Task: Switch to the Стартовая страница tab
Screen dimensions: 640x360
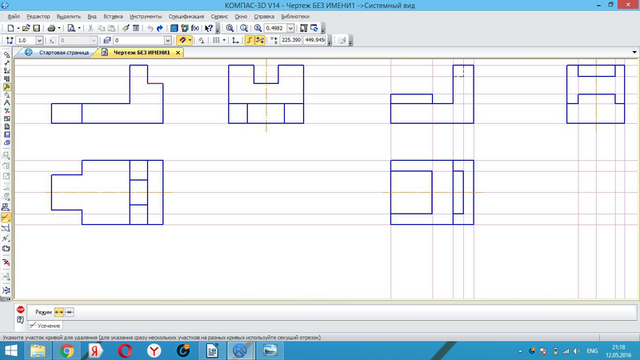Action: (x=64, y=53)
